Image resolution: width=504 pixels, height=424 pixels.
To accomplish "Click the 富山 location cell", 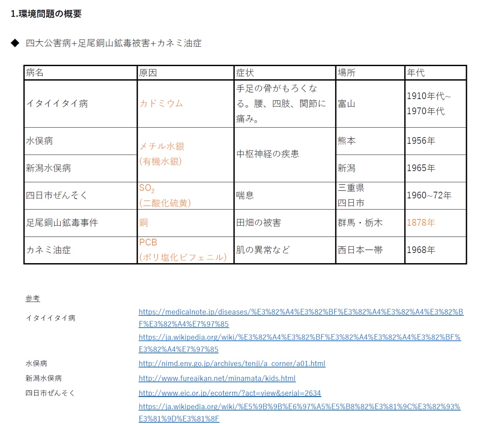I will (x=370, y=104).
